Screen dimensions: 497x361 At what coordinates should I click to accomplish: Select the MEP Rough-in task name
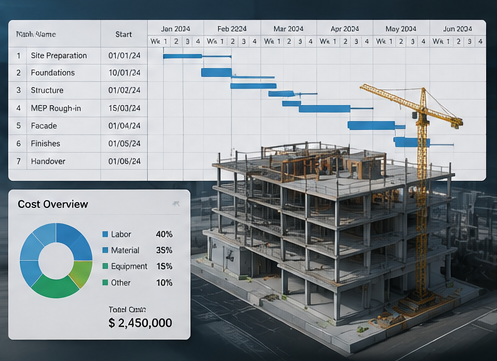pos(56,108)
